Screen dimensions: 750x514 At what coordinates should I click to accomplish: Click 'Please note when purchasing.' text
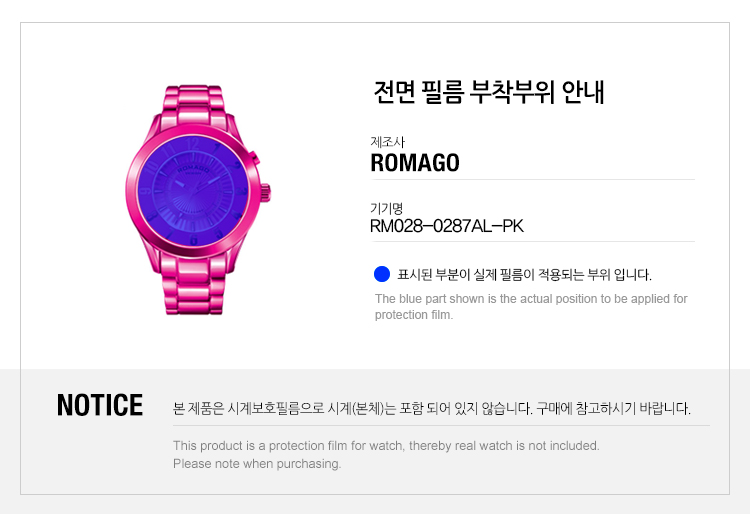tap(257, 464)
